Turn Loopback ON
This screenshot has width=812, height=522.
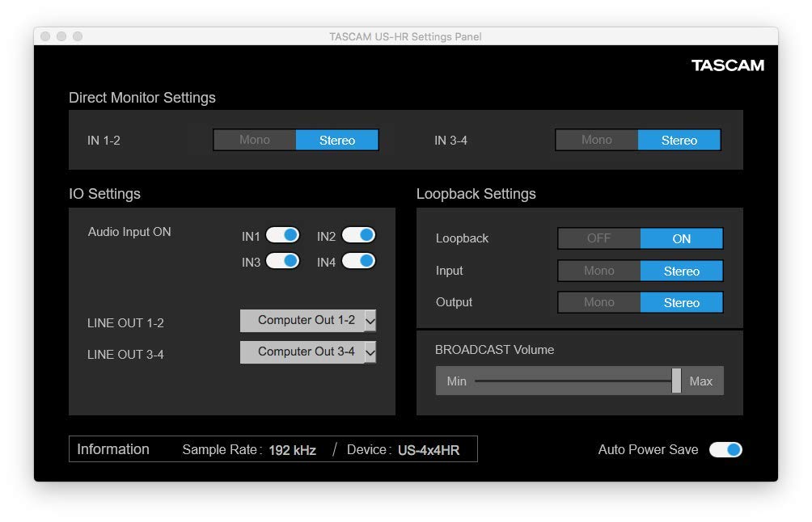[x=681, y=238]
